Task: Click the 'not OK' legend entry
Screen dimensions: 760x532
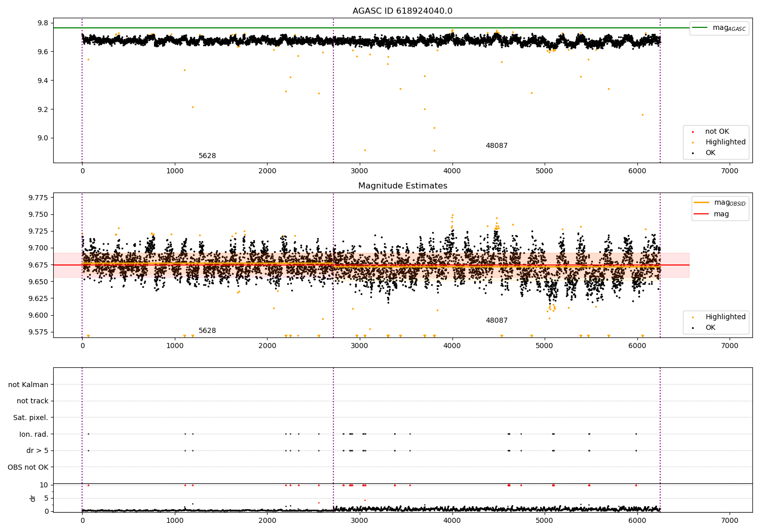Action: tap(717, 132)
